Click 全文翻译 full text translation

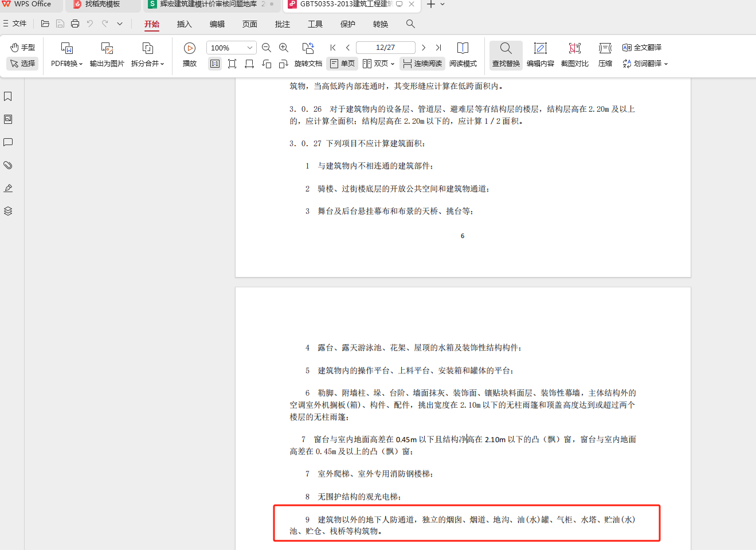pos(642,48)
